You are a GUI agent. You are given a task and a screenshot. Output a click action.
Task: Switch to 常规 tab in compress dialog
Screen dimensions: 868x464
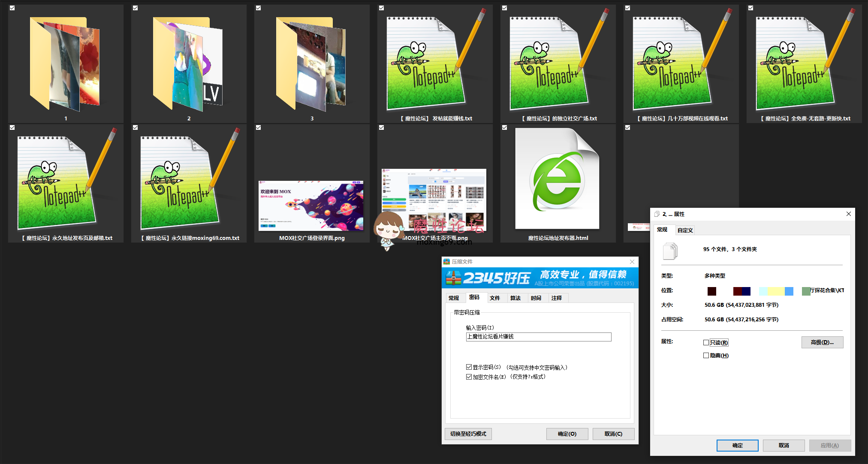pyautogui.click(x=454, y=298)
